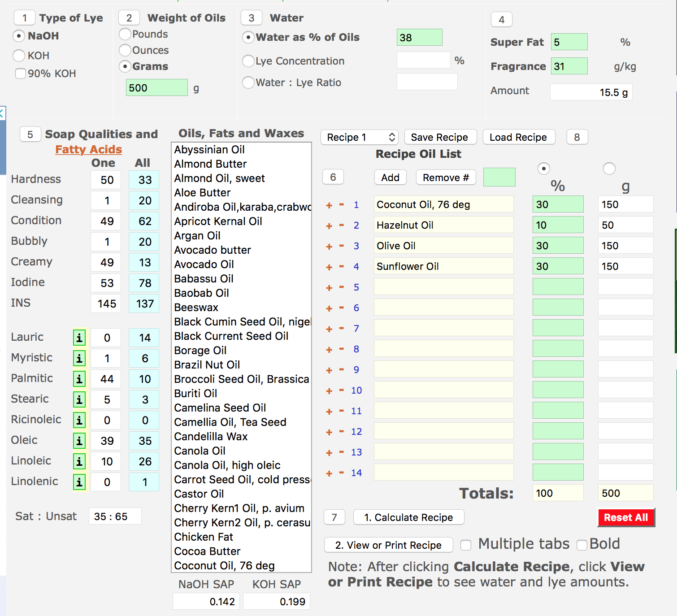Click the Remove # number input field
677x616 pixels.
tap(499, 177)
